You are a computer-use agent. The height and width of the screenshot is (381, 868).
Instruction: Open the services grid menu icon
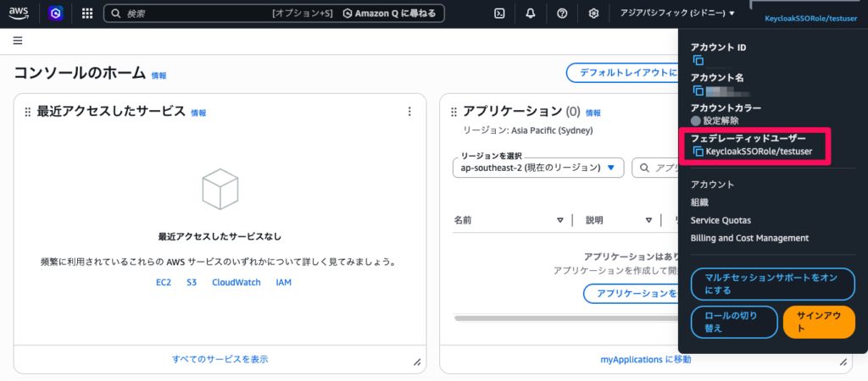(x=87, y=14)
